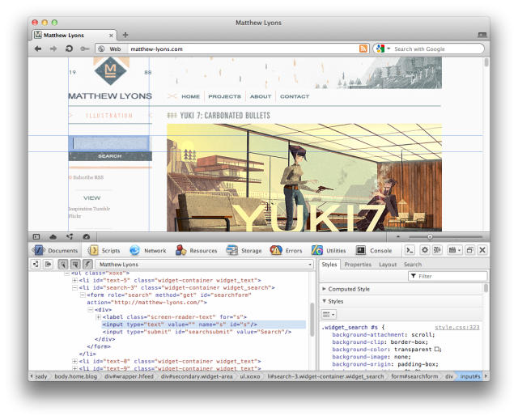Reload the page with the reload icon
The image size is (518, 420).
pyautogui.click(x=69, y=49)
